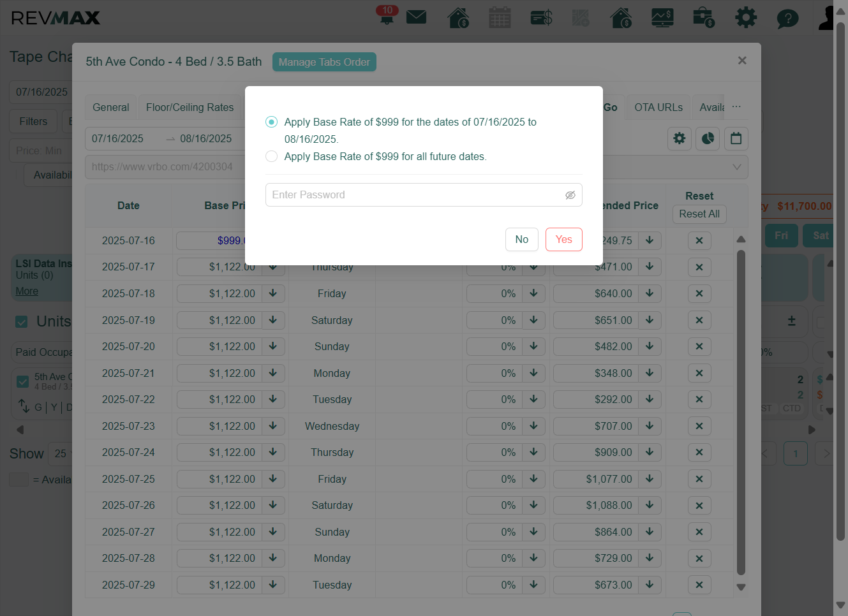This screenshot has width=848, height=616.
Task: Select Apply Base Rate for all future dates
Action: 272,156
